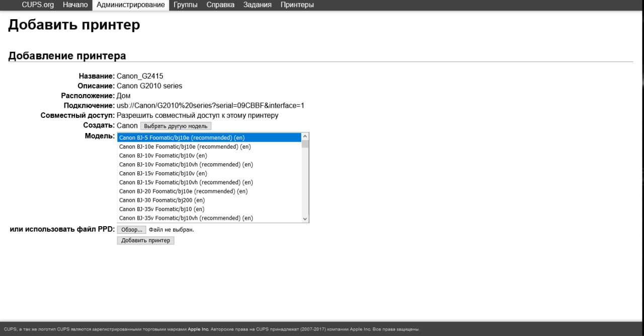Select Canon BJ-20 Foomatic/bj10e model
Viewport: 644px width, 336px height.
[x=209, y=191]
